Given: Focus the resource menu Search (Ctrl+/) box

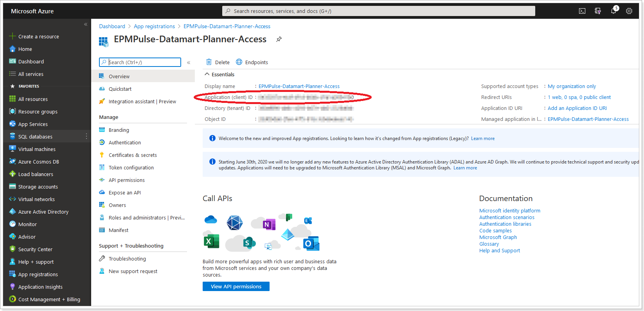Looking at the screenshot, I should click(140, 62).
